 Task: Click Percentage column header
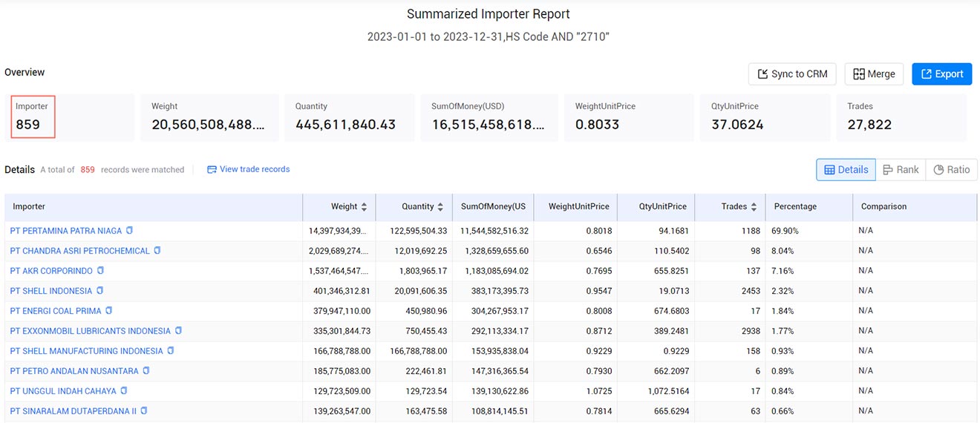click(x=809, y=207)
